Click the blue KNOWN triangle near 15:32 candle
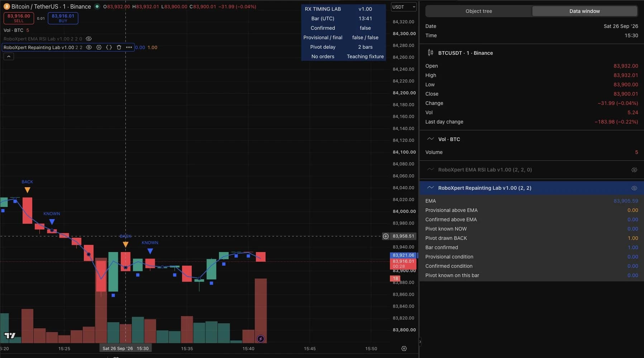This screenshot has height=358, width=644. pos(150,251)
